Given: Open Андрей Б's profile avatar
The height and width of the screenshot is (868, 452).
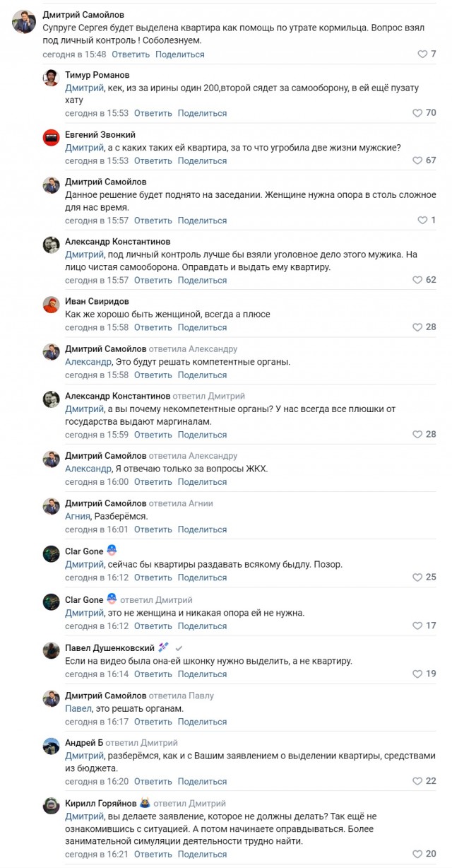Looking at the screenshot, I should point(51,746).
